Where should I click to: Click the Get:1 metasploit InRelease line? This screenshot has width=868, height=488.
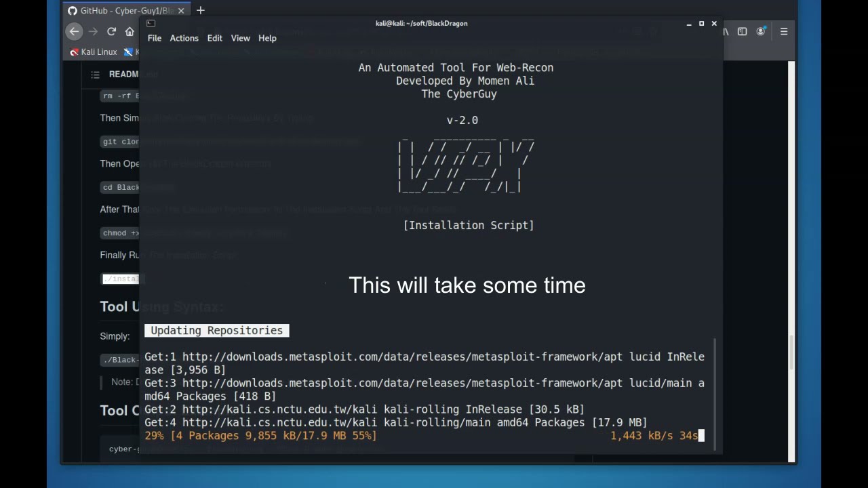pyautogui.click(x=425, y=363)
